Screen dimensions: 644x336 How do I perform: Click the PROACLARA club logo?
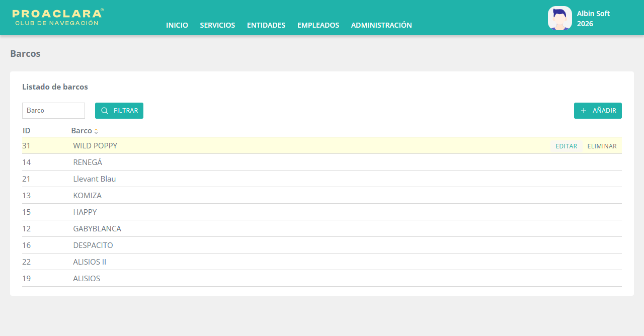click(x=58, y=17)
